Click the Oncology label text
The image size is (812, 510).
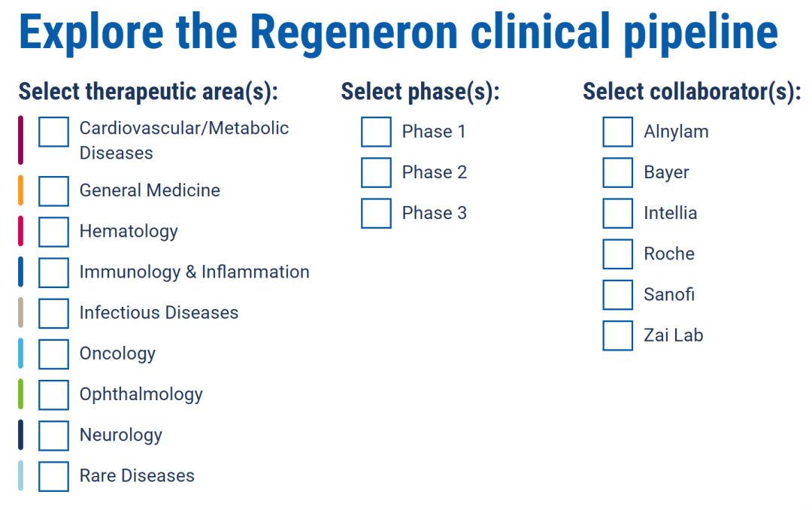point(117,354)
